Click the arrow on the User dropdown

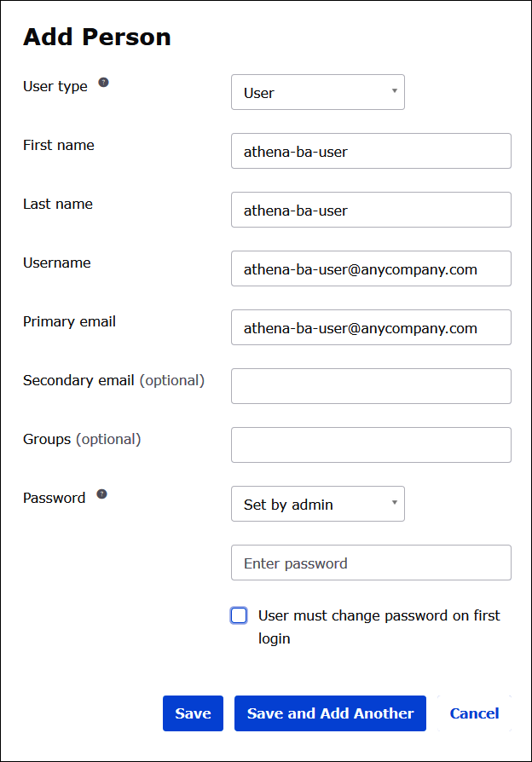(x=393, y=92)
